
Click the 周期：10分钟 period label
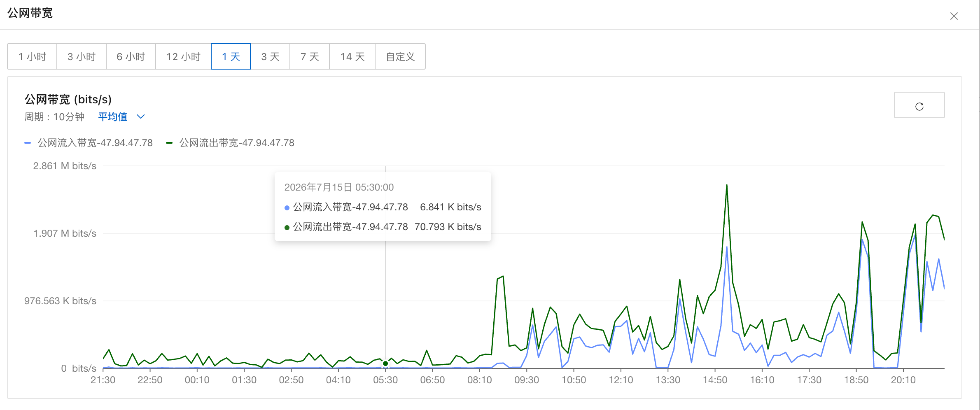[54, 117]
